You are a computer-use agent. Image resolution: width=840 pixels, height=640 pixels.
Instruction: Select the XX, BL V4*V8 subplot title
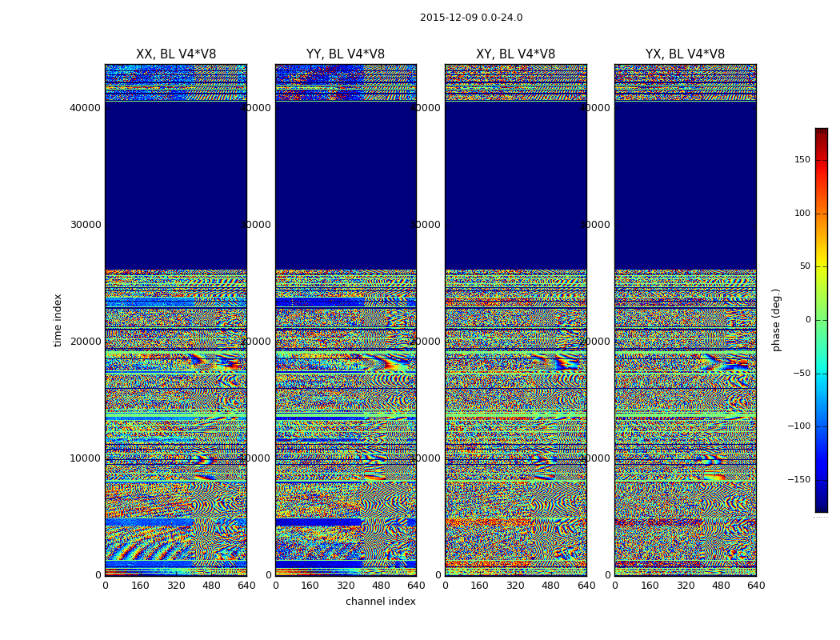coord(176,54)
